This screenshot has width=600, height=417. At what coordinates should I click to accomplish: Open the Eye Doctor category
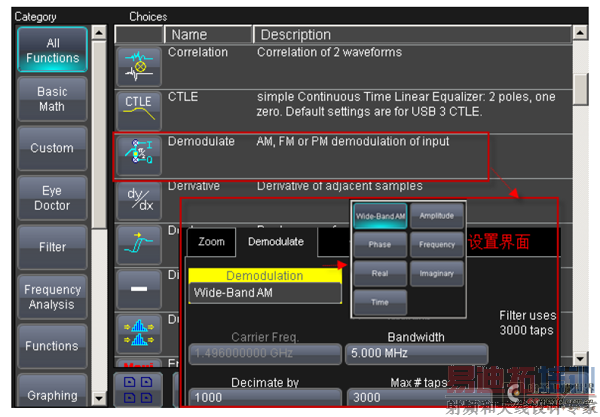pos(52,198)
